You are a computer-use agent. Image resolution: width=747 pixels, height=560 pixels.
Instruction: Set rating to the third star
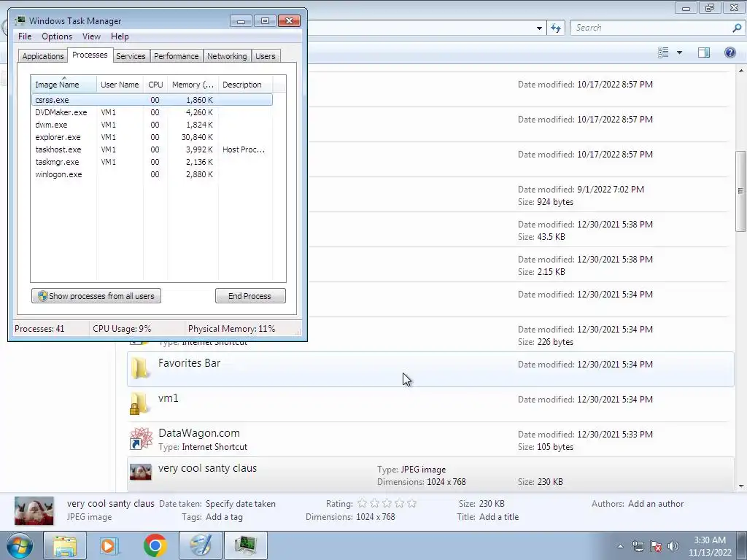tap(387, 503)
